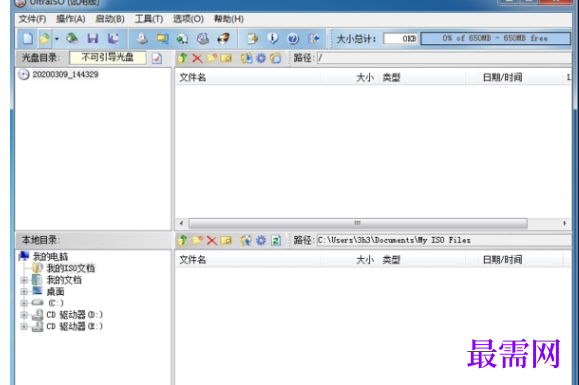The height and width of the screenshot is (385, 579).
Task: Select 我的文档 in local tree
Action: point(64,280)
